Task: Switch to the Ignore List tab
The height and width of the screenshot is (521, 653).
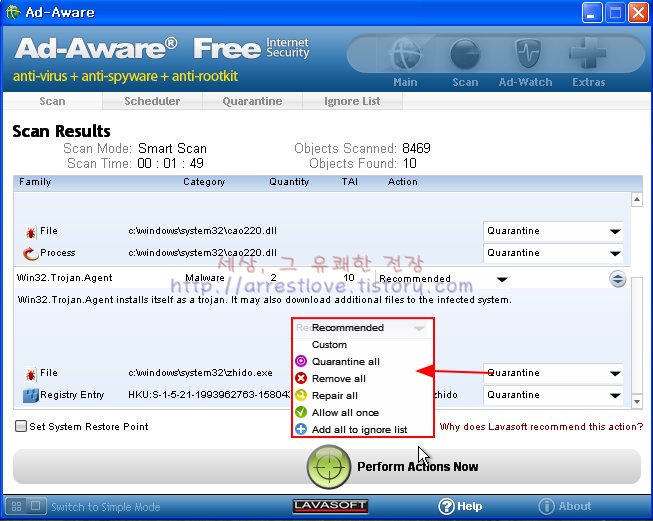Action: 352,101
